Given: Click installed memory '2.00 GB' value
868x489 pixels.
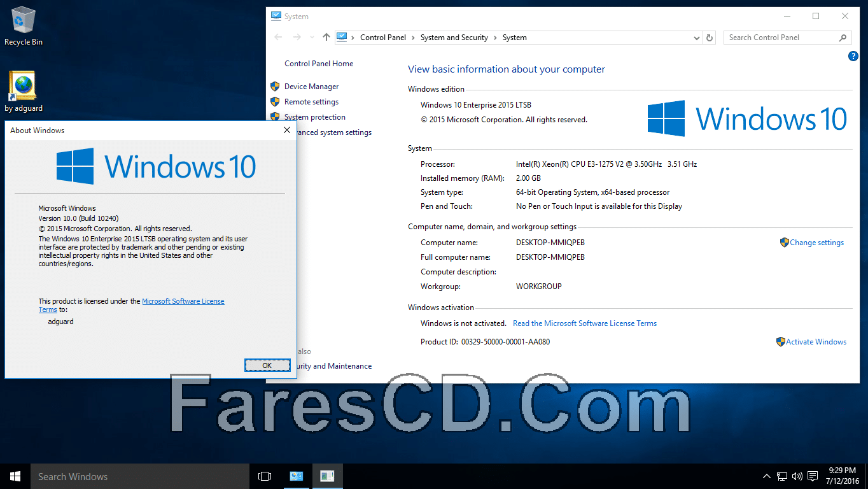Looking at the screenshot, I should click(x=528, y=178).
